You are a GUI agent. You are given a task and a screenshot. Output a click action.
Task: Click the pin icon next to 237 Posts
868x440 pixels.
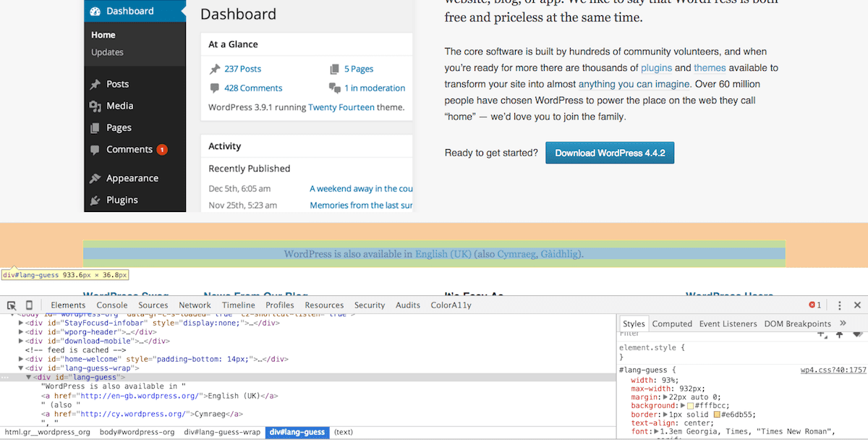[215, 69]
